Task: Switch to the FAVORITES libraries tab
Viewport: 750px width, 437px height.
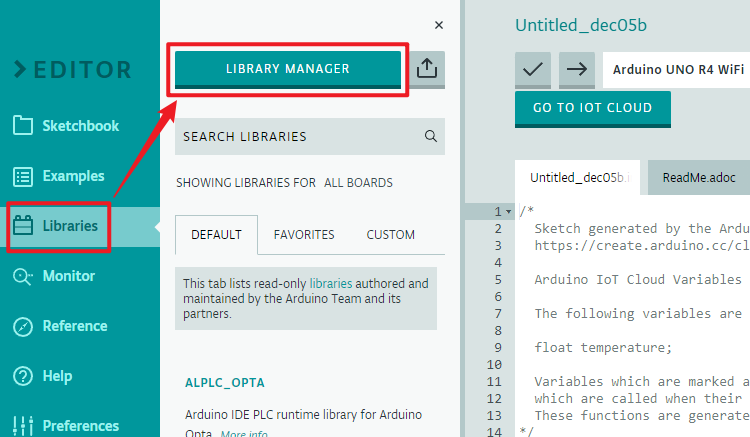Action: [x=304, y=235]
